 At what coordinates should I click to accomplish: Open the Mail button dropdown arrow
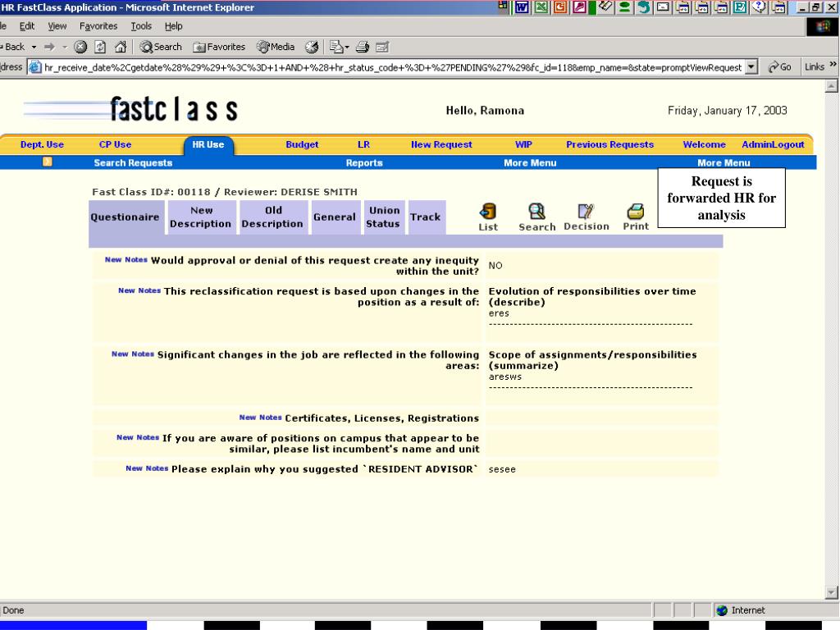(x=347, y=47)
